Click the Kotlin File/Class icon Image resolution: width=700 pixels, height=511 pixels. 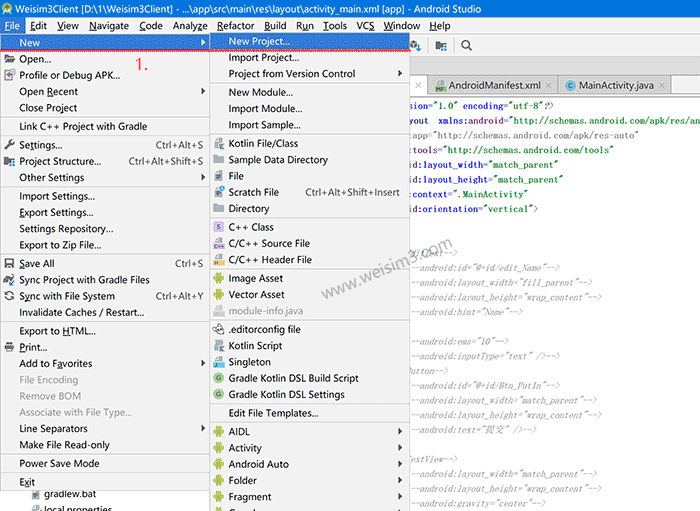click(x=219, y=143)
